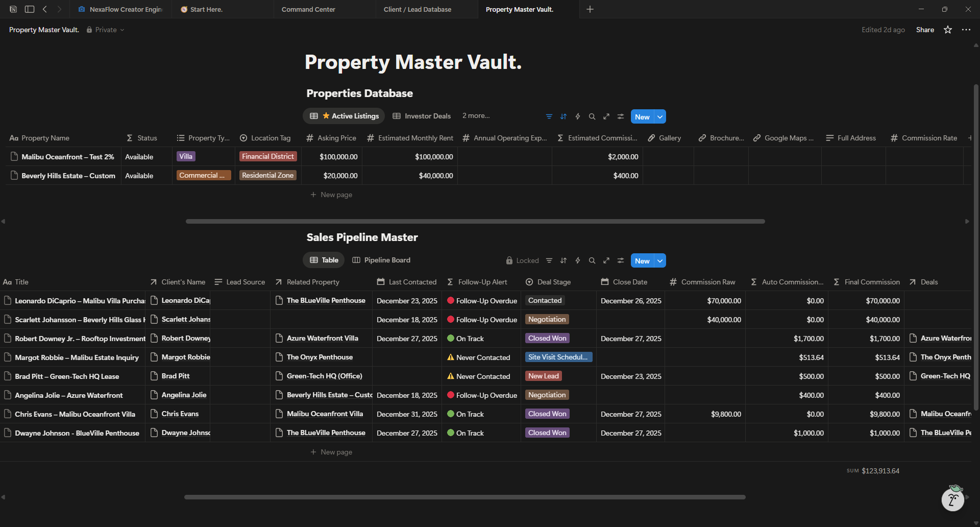Toggle the left sidebar open
This screenshot has width=980, height=527.
[30, 9]
